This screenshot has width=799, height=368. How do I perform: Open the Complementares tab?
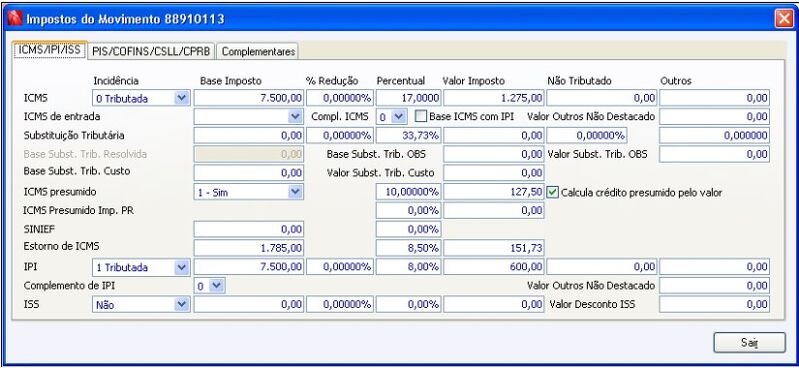(258, 51)
